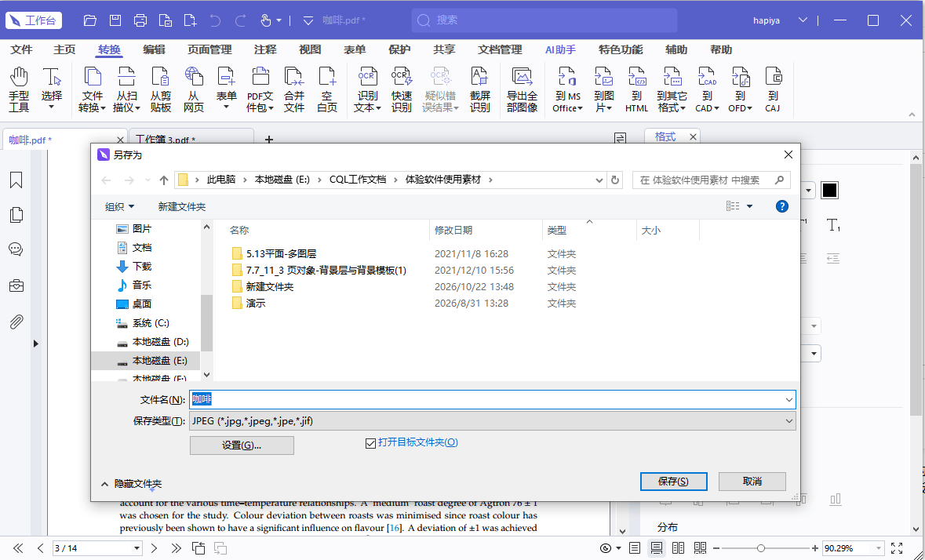Click the Save icon in title bar
Image resolution: width=925 pixels, height=560 pixels.
point(115,20)
